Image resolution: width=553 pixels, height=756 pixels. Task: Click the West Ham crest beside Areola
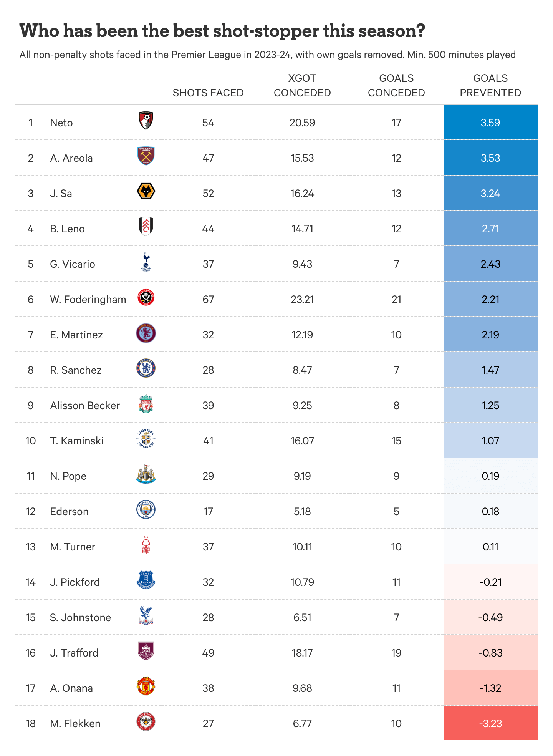coord(146,156)
